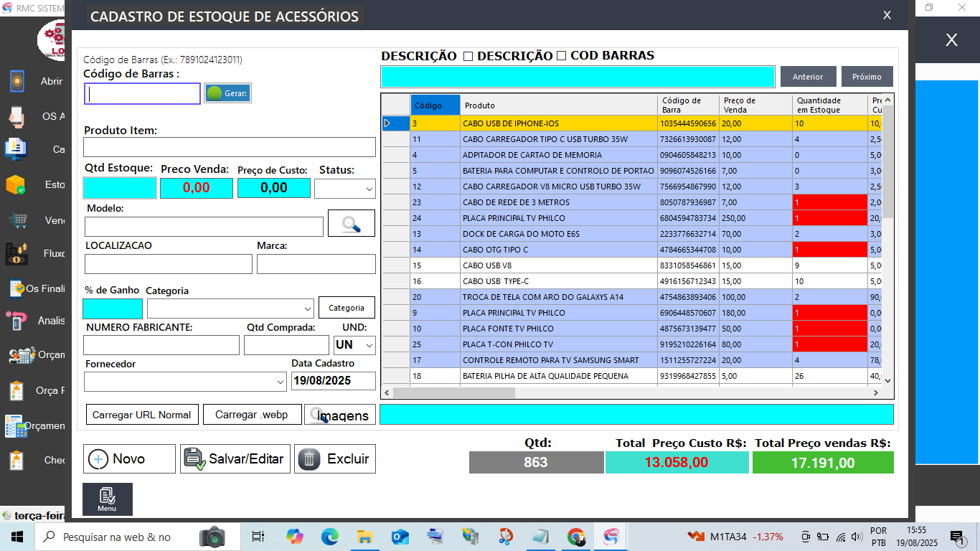Click the Fluxo cash flow sidebar icon
This screenshot has width=980, height=551.
[x=17, y=253]
